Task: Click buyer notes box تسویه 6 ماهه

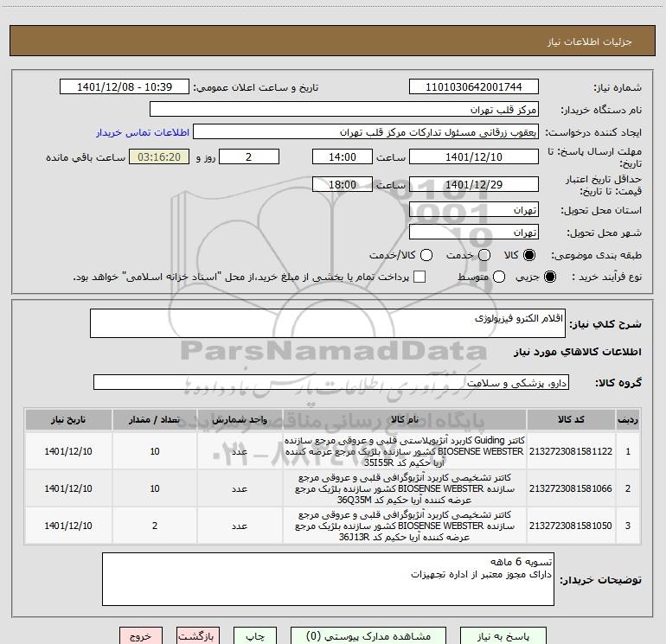Action: 328,579
